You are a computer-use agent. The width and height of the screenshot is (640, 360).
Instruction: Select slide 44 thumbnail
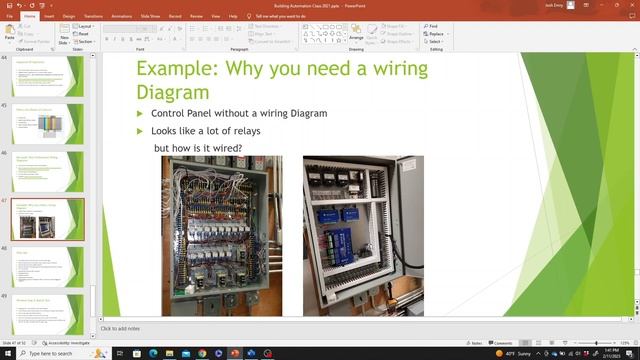click(x=48, y=76)
